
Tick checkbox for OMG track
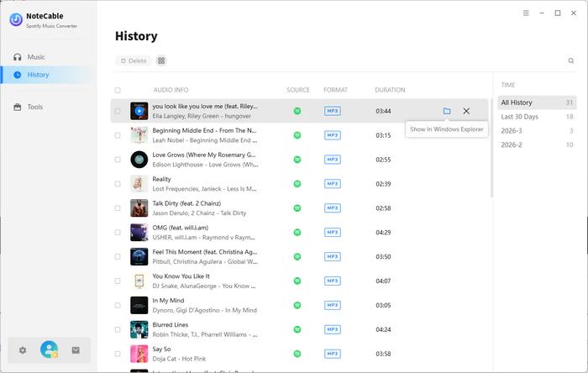pos(118,233)
